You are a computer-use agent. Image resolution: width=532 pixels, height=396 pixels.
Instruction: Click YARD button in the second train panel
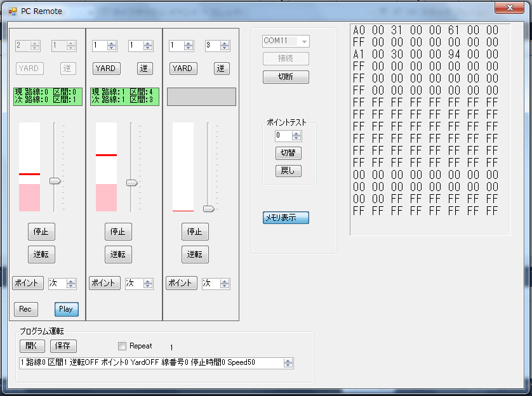click(105, 69)
